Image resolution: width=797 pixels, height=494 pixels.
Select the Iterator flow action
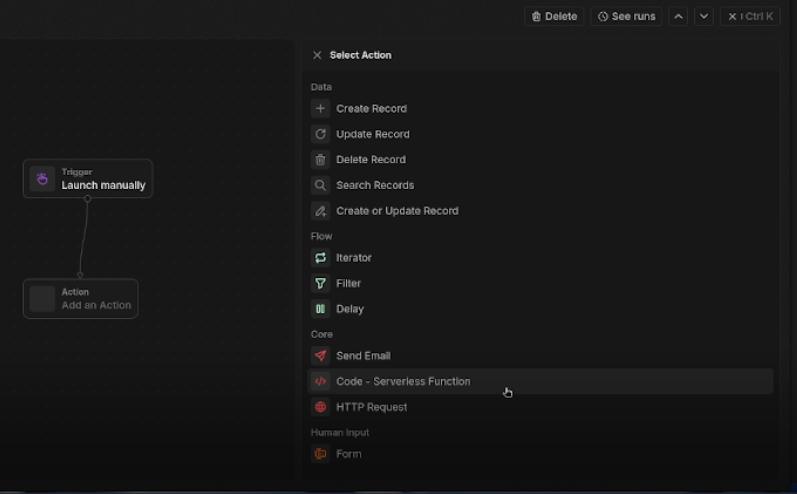[541, 258]
